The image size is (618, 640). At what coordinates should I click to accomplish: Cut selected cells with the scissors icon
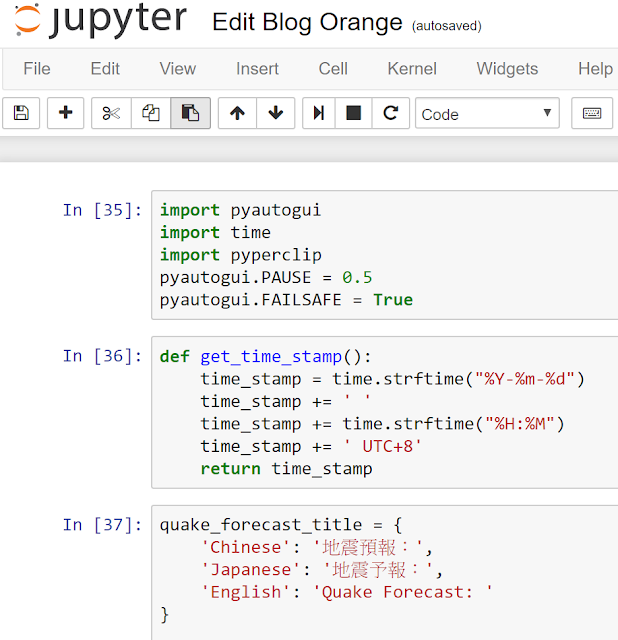[x=111, y=113]
